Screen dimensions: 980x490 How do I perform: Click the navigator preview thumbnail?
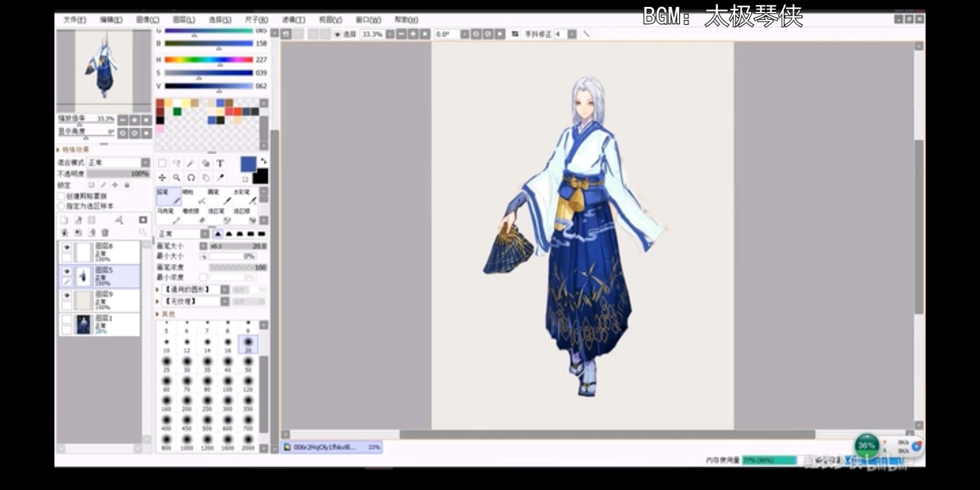[x=104, y=71]
